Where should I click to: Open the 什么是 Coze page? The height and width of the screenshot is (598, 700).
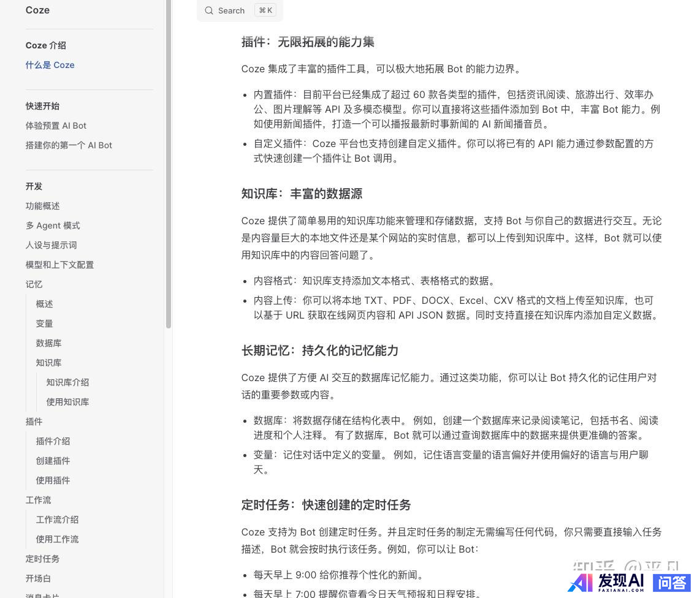click(x=50, y=65)
